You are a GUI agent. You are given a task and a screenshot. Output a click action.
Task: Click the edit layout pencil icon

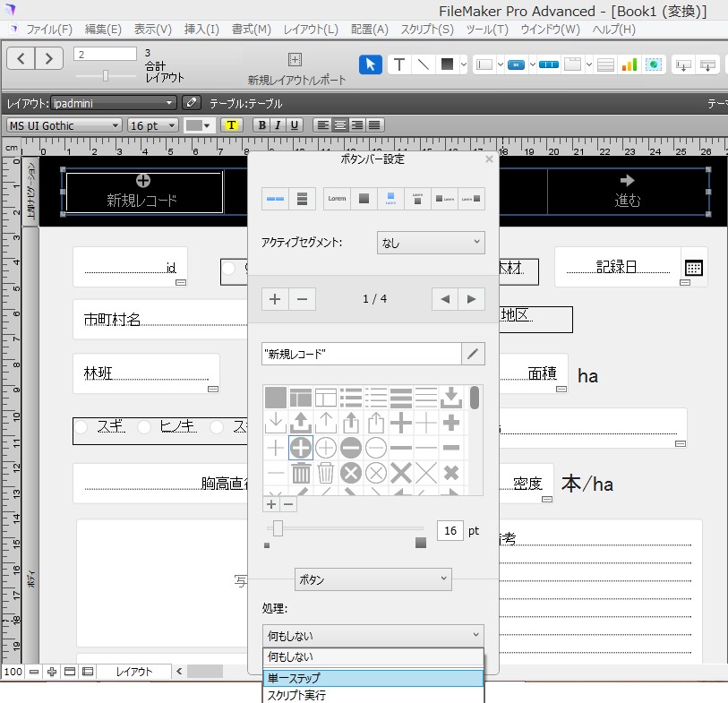(191, 103)
